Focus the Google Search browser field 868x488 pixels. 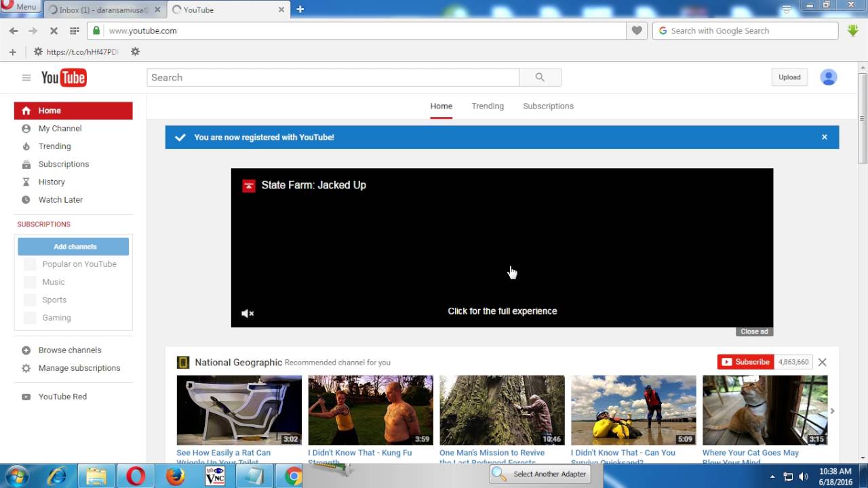(745, 30)
